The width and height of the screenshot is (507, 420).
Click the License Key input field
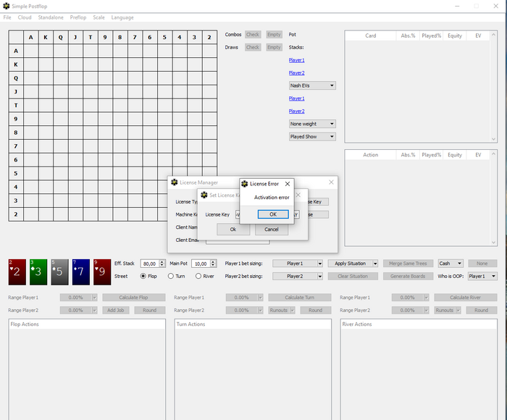pyautogui.click(x=267, y=214)
